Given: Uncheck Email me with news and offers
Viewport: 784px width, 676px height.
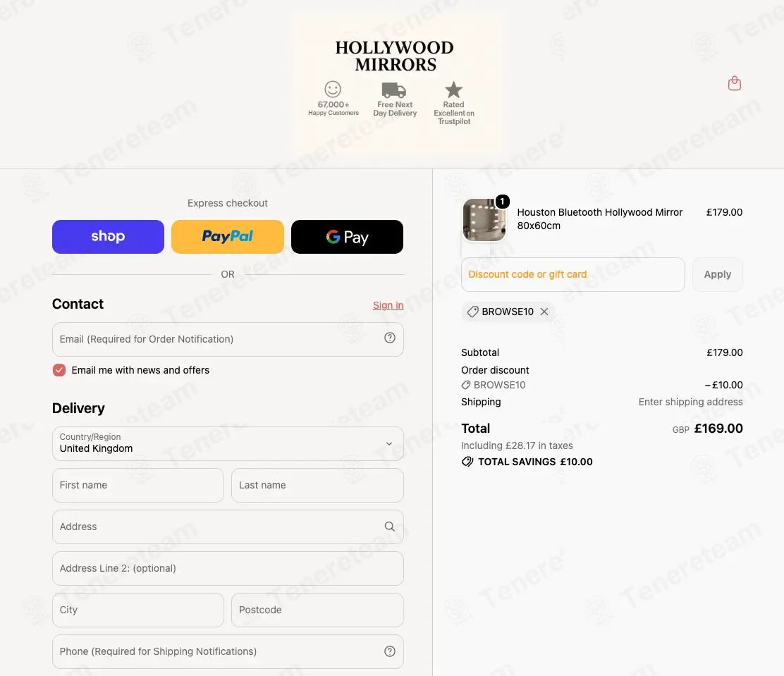Looking at the screenshot, I should 59,370.
